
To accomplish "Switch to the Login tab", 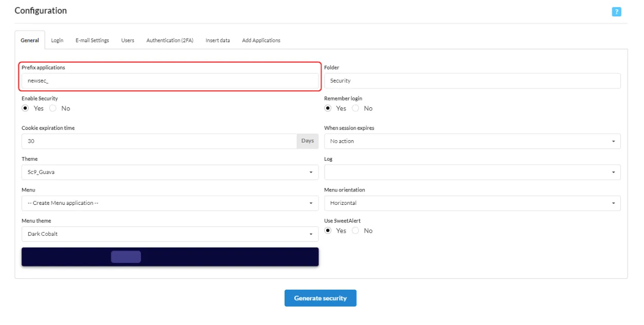I will click(x=57, y=41).
